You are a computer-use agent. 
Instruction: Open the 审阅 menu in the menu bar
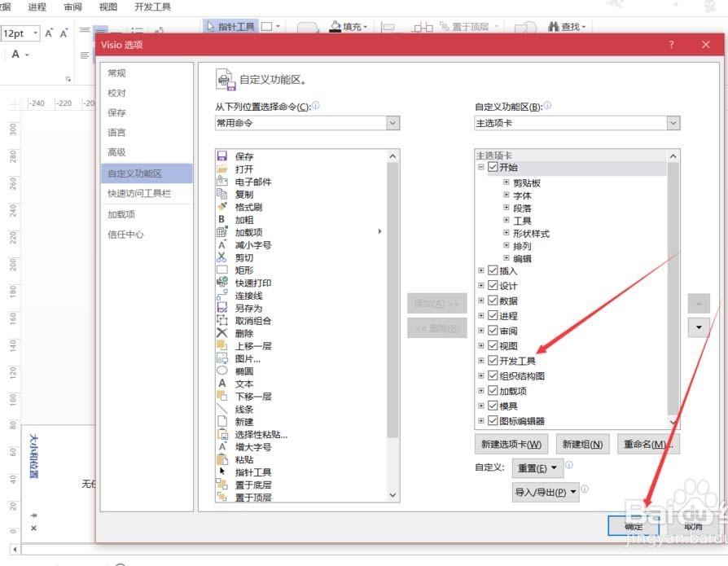(x=72, y=7)
